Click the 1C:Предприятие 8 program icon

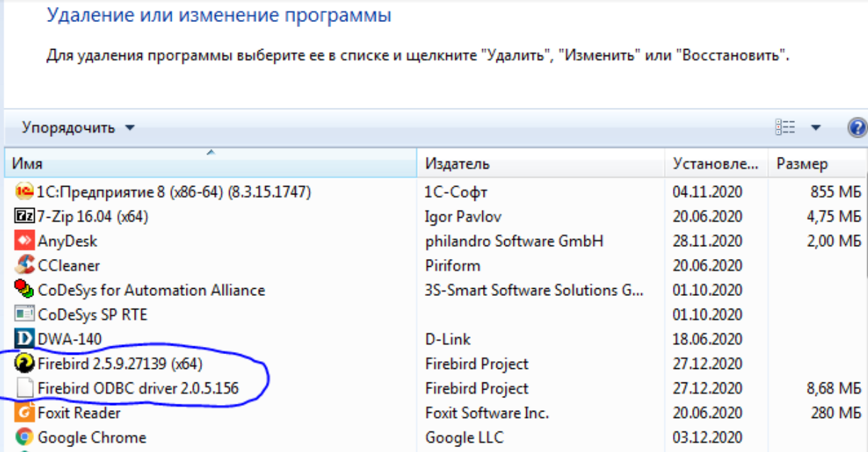(24, 192)
